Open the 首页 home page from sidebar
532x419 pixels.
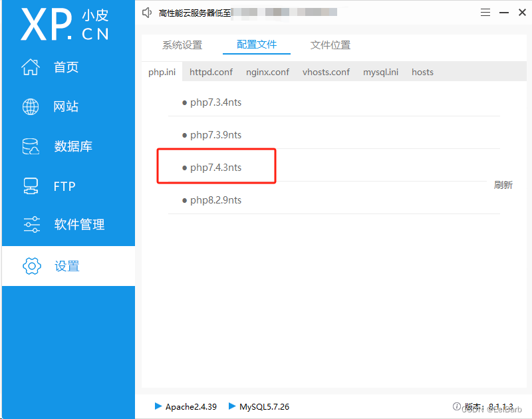tap(53, 67)
